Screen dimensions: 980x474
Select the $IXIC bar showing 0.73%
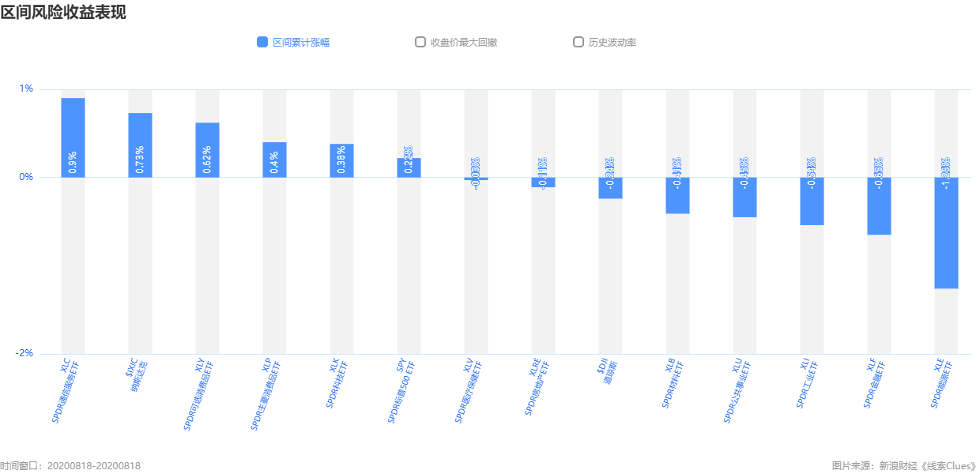pos(140,145)
